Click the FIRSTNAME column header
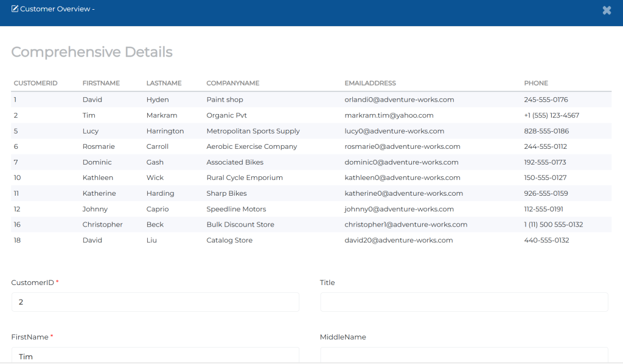 (101, 83)
